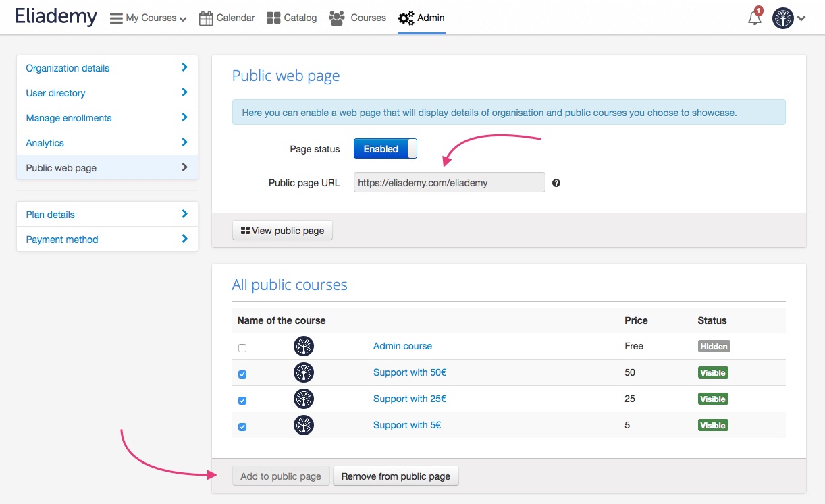Image resolution: width=825 pixels, height=504 pixels.
Task: Uncheck the Support with 50€ checkbox
Action: point(242,374)
